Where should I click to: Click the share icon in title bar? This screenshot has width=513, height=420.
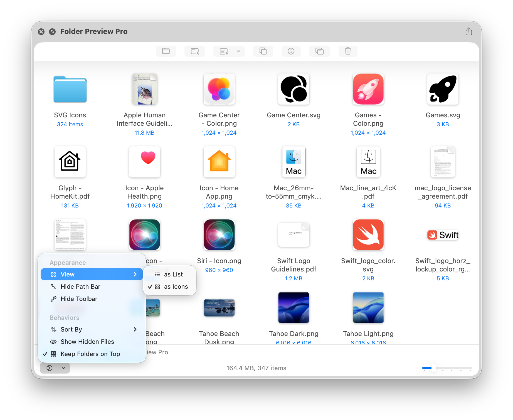[468, 31]
